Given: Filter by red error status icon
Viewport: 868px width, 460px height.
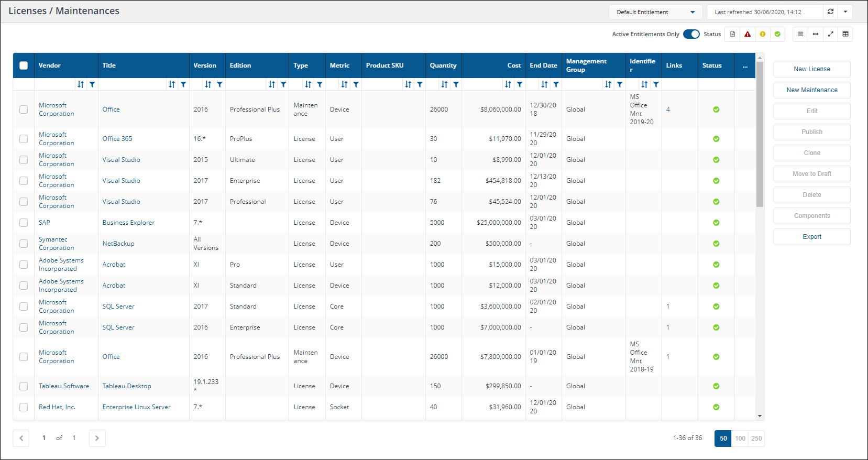Looking at the screenshot, I should (x=748, y=35).
